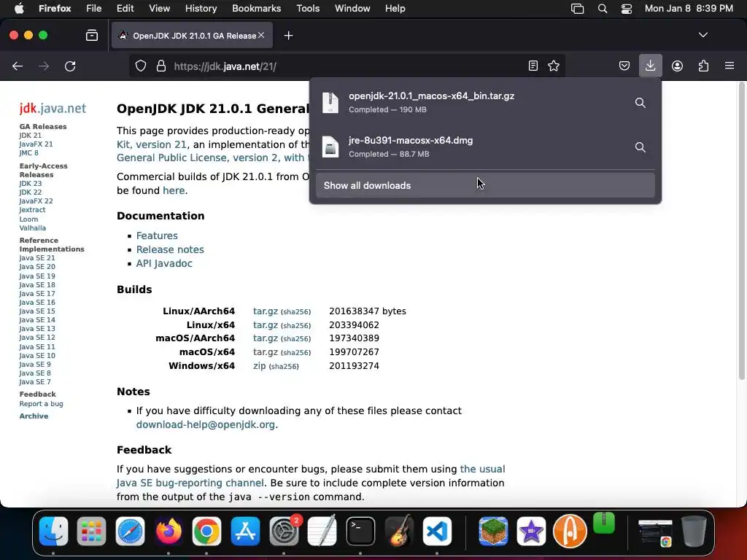Screen dimensions: 747x560
Task: Click the 'here' commercial builds link
Action: click(174, 190)
